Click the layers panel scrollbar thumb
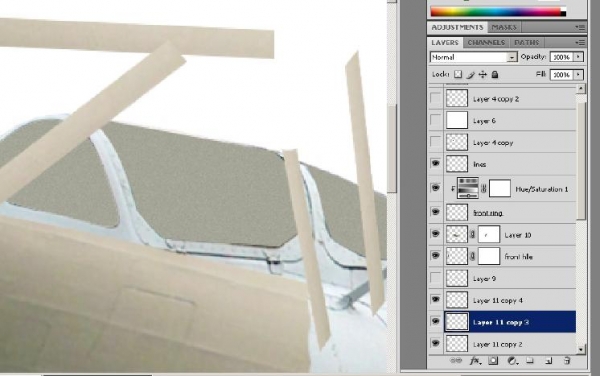Screen dimensions: 600x376 [581, 161]
